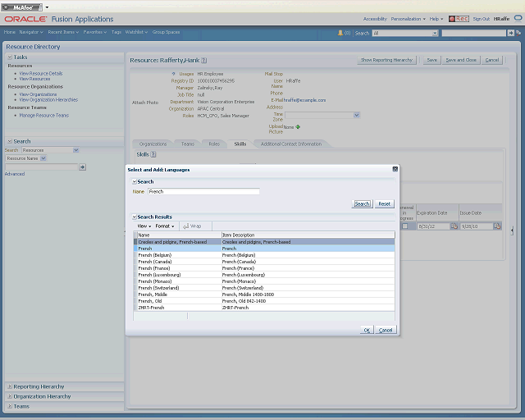Open the McAfee toolbar dropdown arrow

click(47, 7)
